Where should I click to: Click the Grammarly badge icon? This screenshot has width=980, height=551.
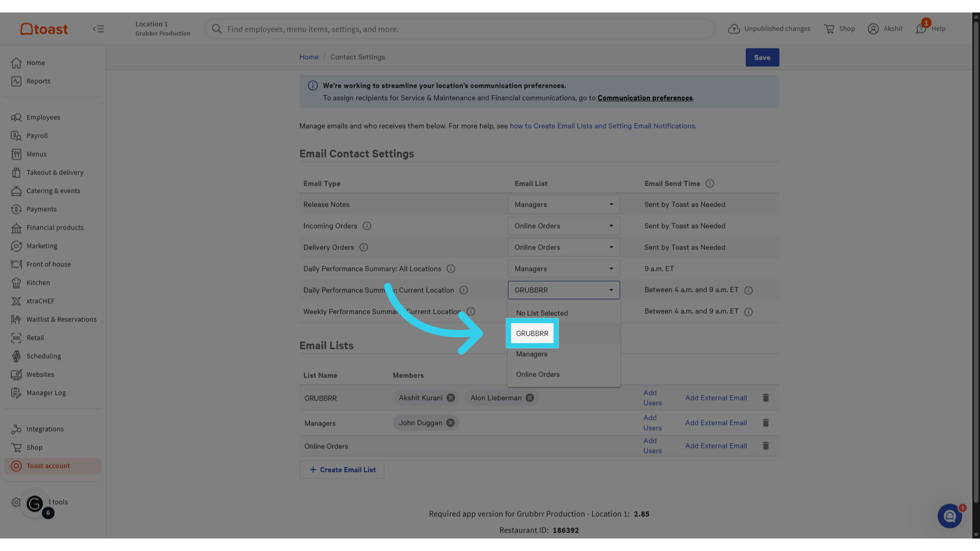35,504
